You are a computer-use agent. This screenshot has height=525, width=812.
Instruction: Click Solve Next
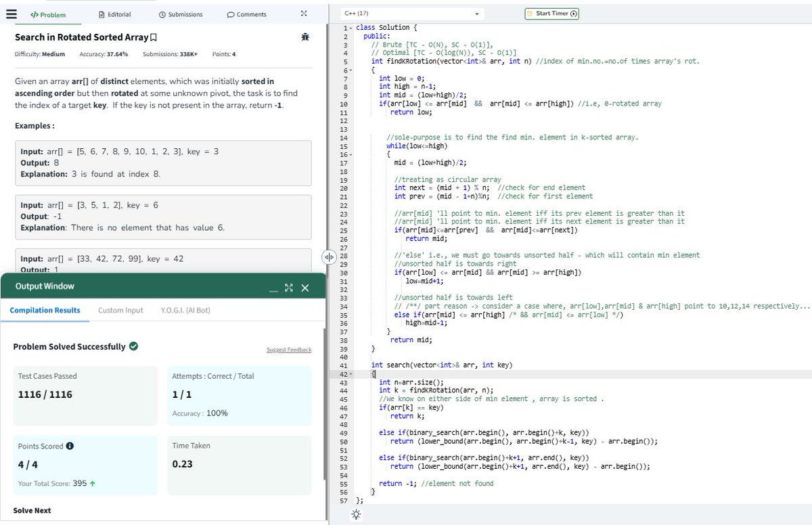tap(32, 510)
